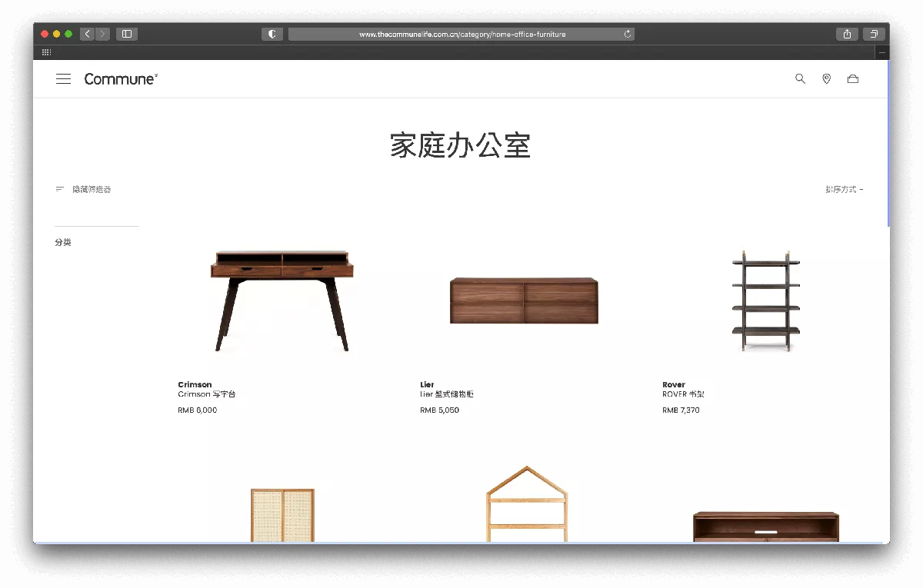Open the shopping bag icon
923x588 pixels.
852,79
